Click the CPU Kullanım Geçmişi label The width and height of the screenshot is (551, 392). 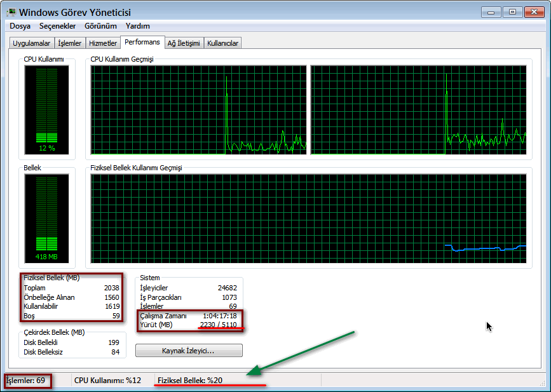click(122, 59)
